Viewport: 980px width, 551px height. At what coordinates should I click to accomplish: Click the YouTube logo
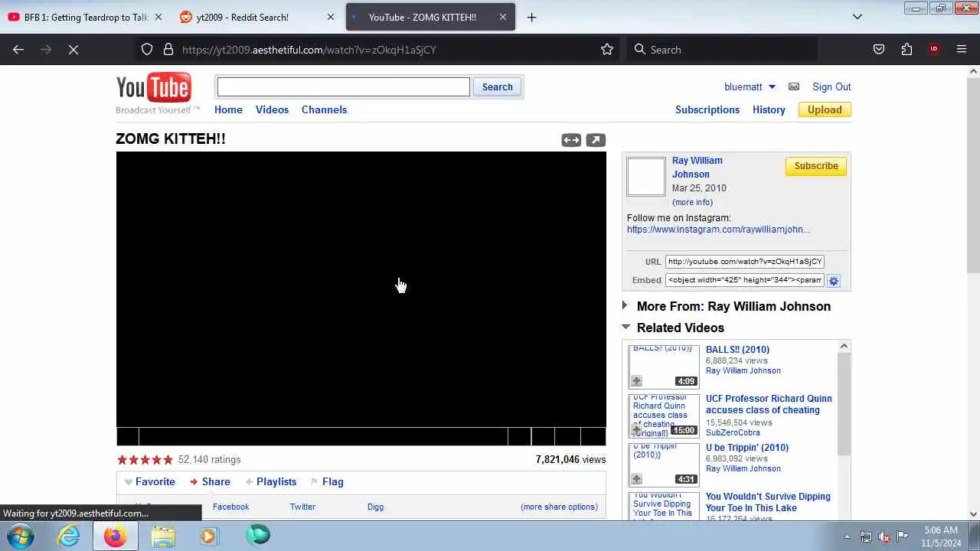pos(153,88)
